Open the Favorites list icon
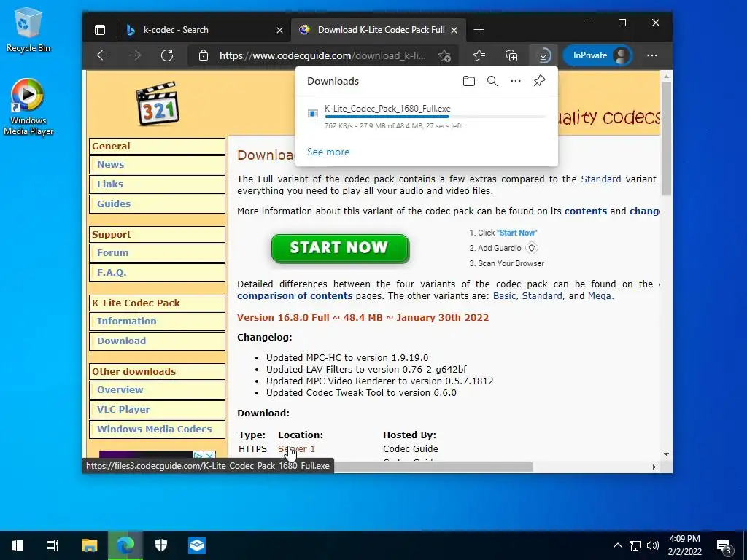The width and height of the screenshot is (747, 560). pyautogui.click(x=479, y=55)
